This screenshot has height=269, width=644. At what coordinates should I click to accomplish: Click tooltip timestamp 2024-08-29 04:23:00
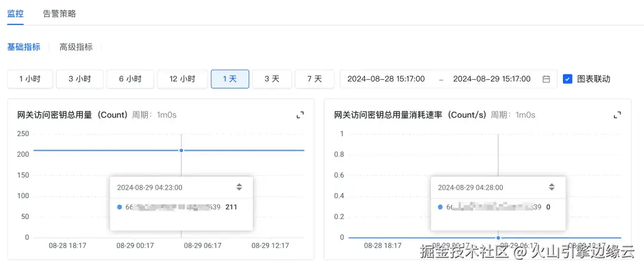[x=150, y=188]
